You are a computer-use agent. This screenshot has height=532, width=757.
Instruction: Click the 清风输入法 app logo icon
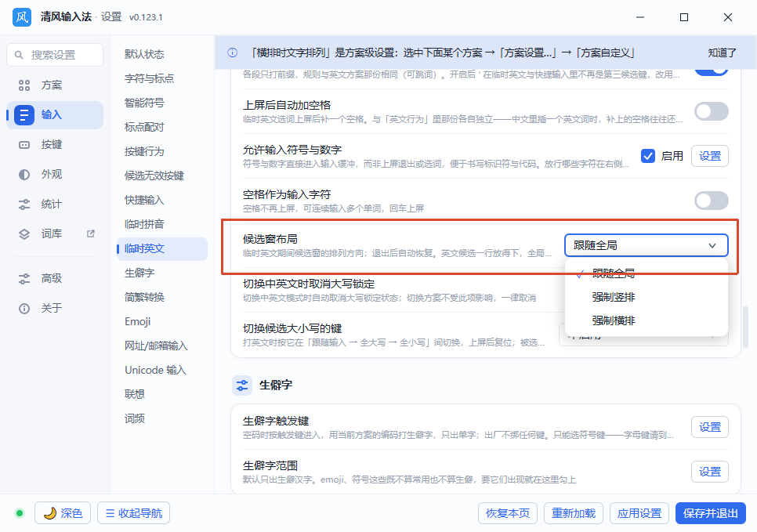[x=22, y=17]
